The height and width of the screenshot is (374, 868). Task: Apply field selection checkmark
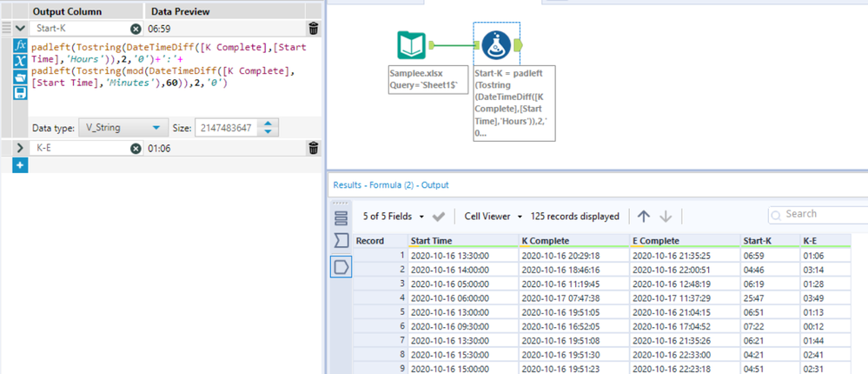coord(439,217)
